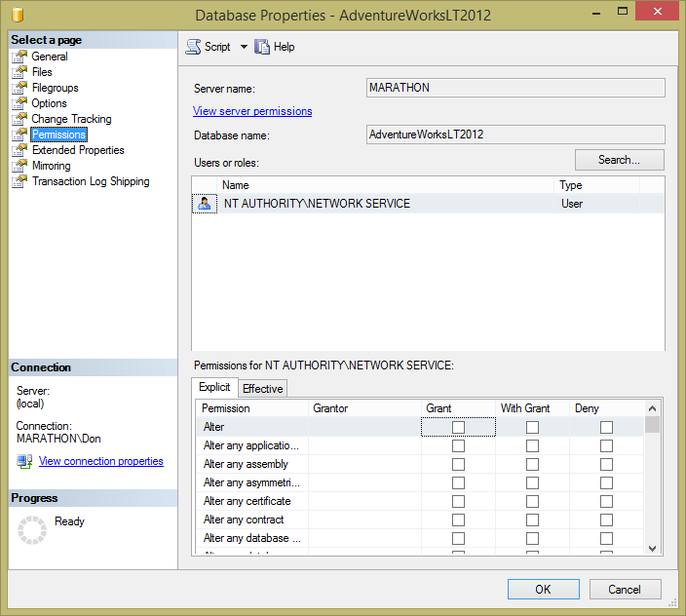Tick With Grant for the Alter permission

pos(532,427)
